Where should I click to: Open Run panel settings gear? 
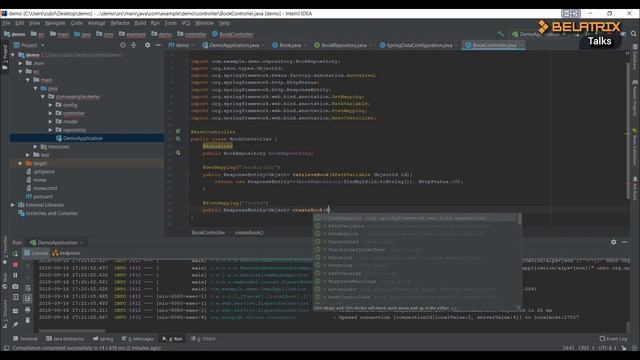tap(613, 242)
